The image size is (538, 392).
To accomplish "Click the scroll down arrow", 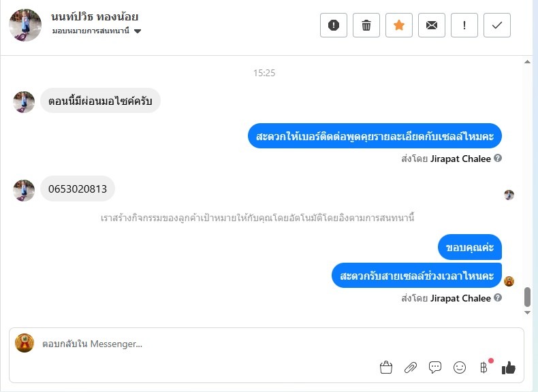I will tap(527, 312).
